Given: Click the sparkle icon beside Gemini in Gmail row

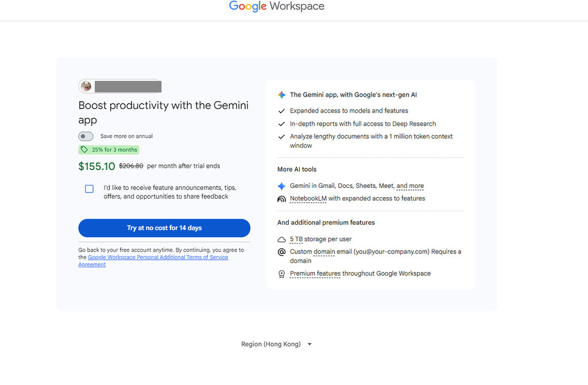Looking at the screenshot, I should coord(281,186).
